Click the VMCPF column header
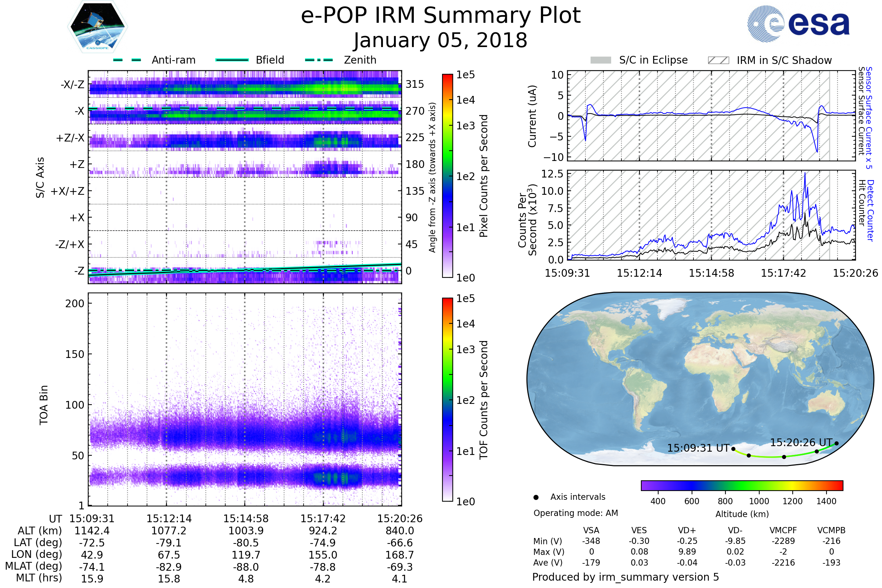The height and width of the screenshot is (588, 882). (x=783, y=530)
